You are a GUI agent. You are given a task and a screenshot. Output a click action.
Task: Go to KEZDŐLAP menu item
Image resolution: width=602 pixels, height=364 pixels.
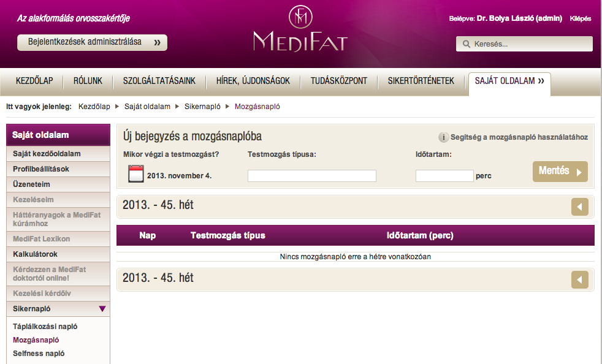point(34,81)
